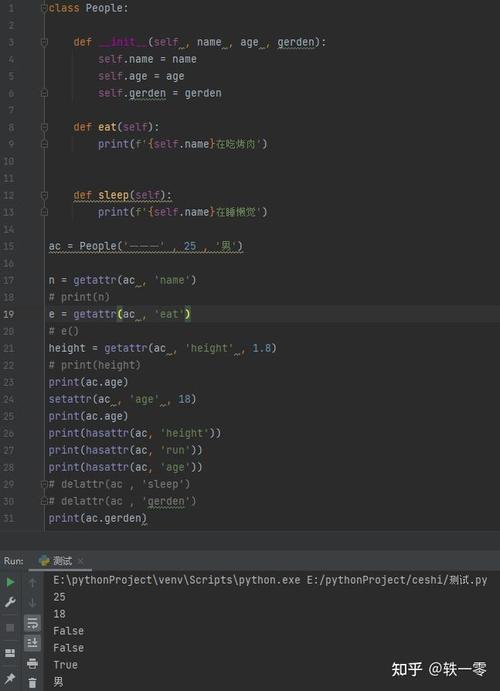Click the "setattr(ac, 'age', 18)" line
The image size is (500, 691).
click(122, 399)
